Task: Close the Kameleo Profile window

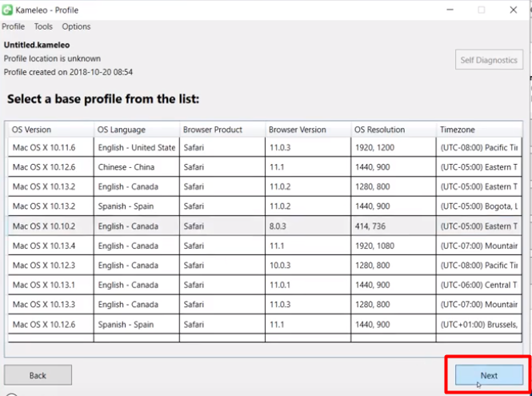Action: [x=514, y=10]
